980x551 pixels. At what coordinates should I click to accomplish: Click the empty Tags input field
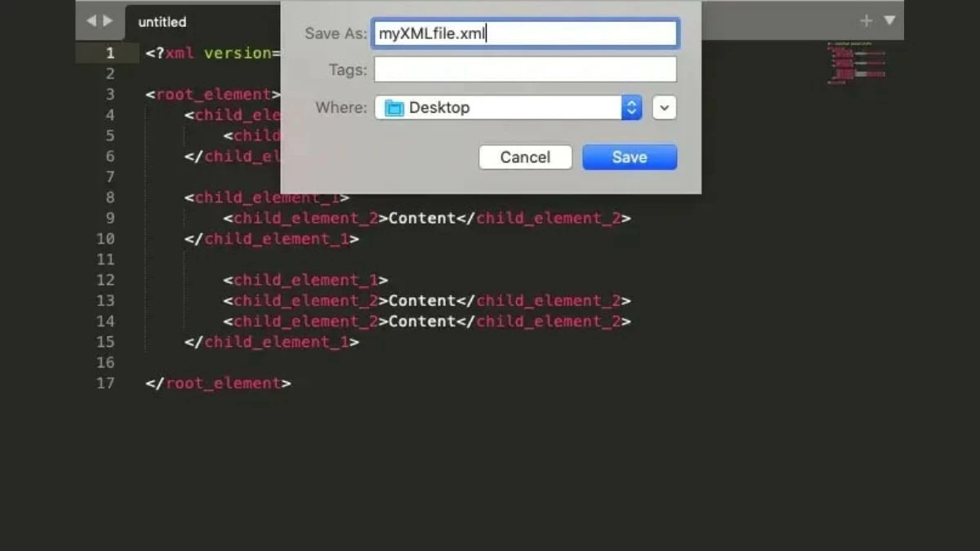[525, 69]
